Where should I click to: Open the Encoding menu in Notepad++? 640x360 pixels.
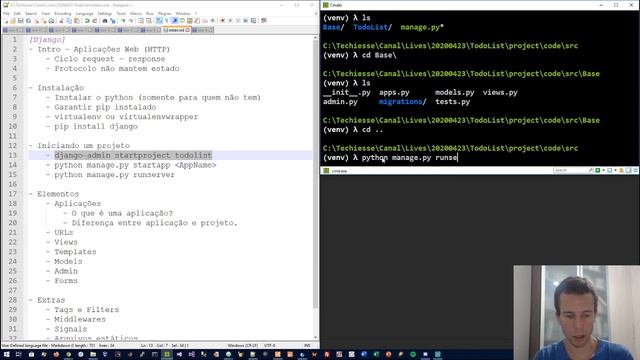[63, 13]
